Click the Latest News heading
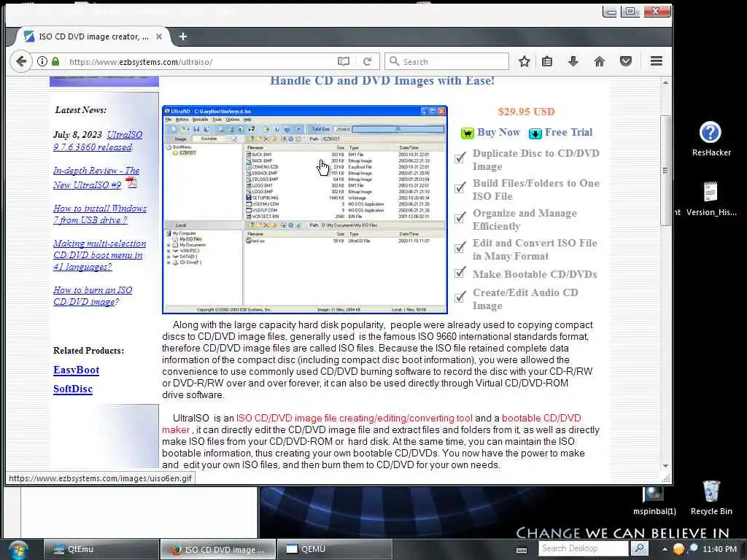 [x=81, y=110]
